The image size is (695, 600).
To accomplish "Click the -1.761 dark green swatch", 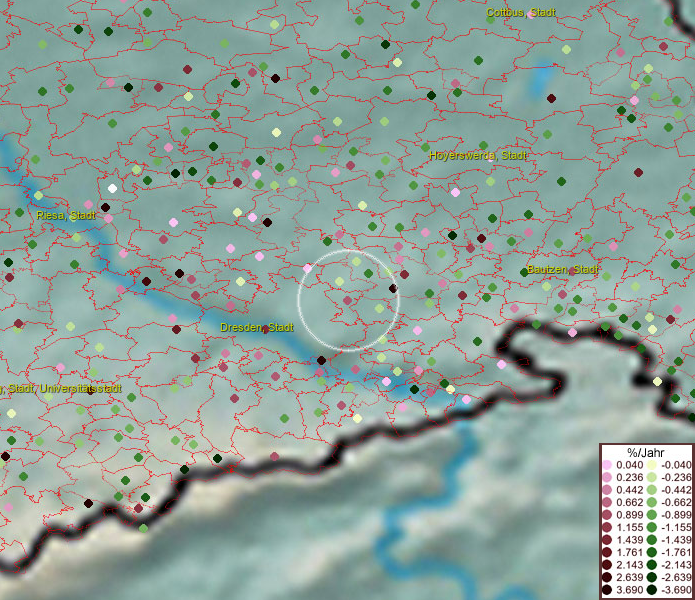I will (x=652, y=552).
